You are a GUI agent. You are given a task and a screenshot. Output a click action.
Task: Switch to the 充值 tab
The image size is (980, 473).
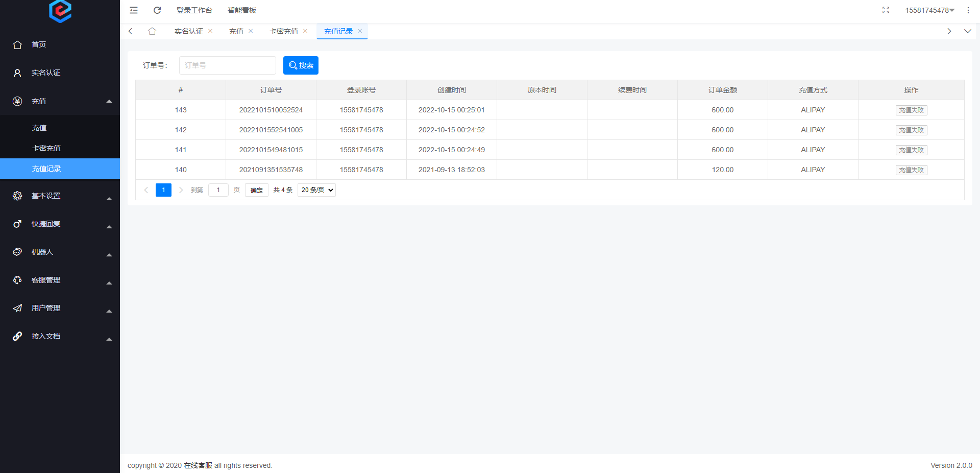pyautogui.click(x=236, y=31)
